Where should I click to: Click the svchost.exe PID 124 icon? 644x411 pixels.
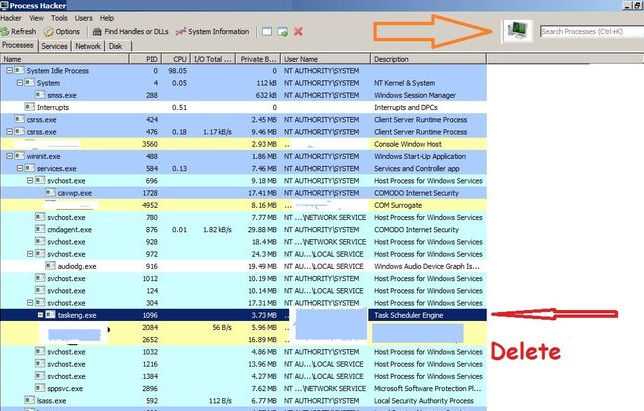click(x=40, y=290)
